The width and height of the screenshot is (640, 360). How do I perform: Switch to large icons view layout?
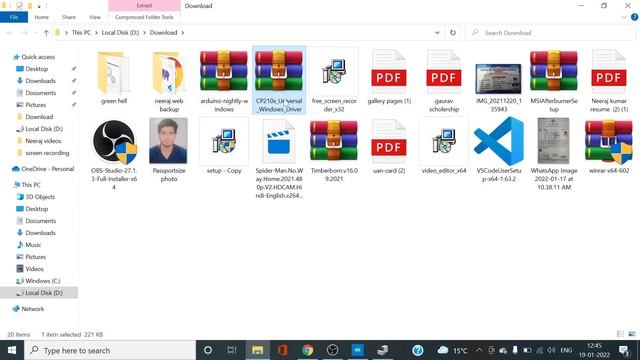[632, 334]
